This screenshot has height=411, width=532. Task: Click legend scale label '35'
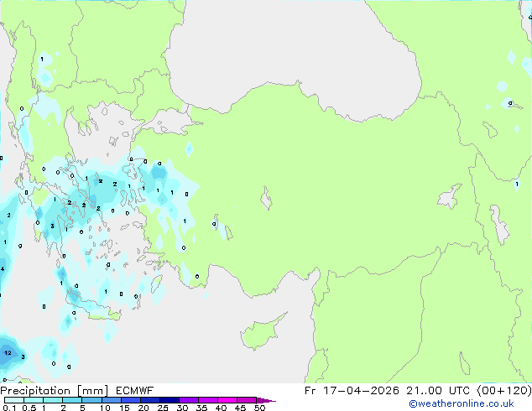click(201, 408)
